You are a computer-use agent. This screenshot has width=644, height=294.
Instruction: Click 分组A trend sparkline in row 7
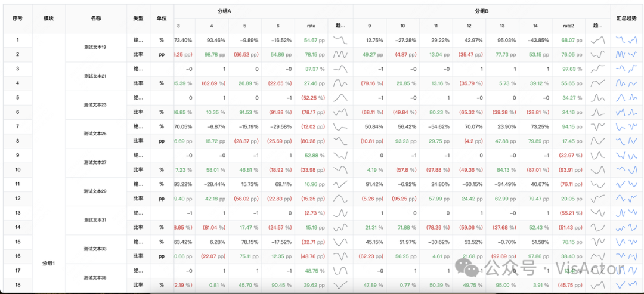point(340,126)
